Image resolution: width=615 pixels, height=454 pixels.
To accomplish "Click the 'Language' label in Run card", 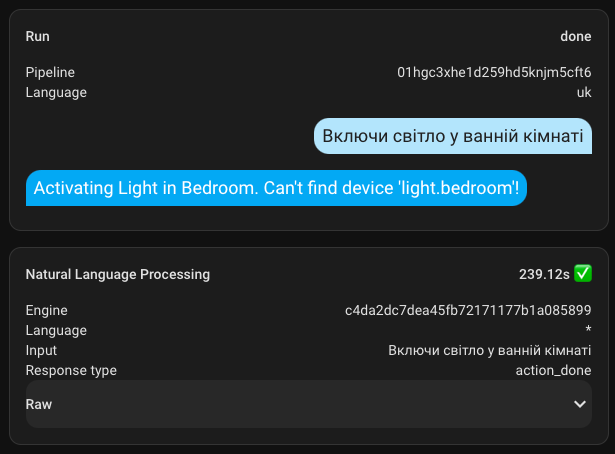I will (x=56, y=93).
